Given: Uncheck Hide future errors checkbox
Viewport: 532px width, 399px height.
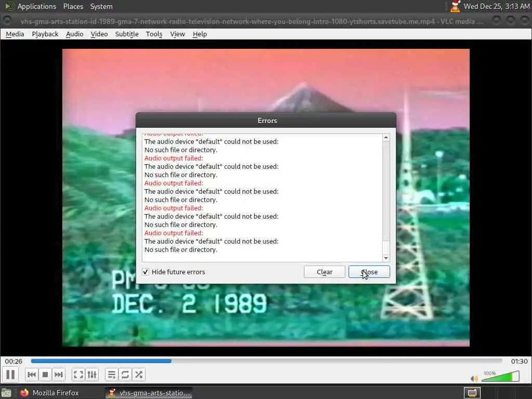Looking at the screenshot, I should click(x=145, y=272).
